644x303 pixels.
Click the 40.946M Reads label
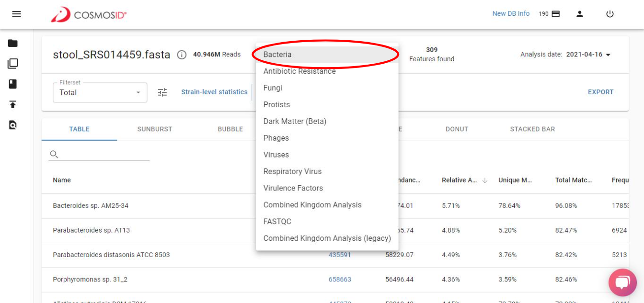217,55
